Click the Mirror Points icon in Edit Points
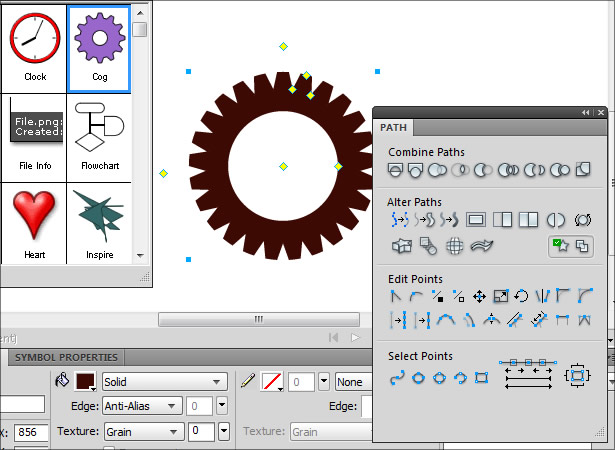 (x=542, y=296)
